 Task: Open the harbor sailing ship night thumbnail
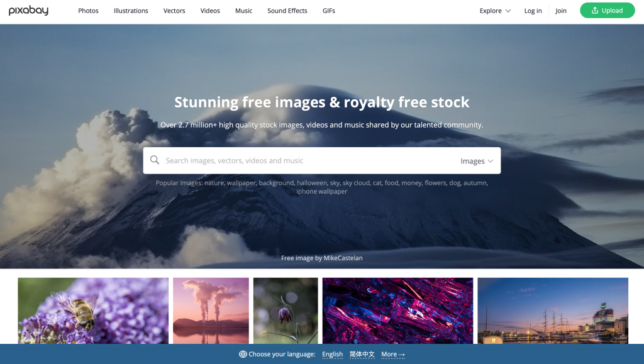553,311
